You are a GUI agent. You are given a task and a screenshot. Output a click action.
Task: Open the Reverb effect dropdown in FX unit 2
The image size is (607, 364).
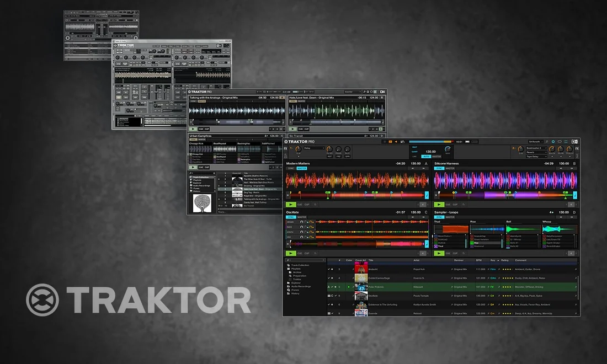tap(536, 152)
